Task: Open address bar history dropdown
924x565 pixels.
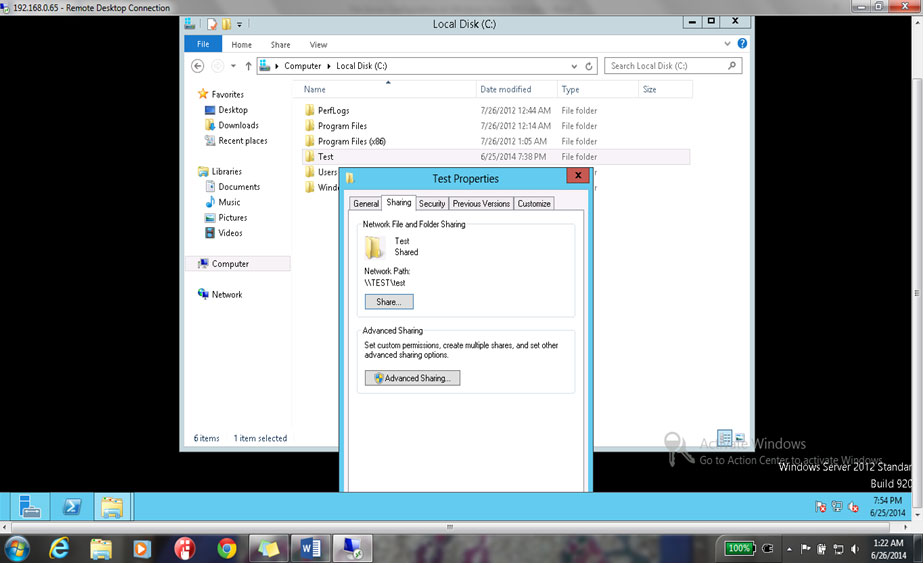Action: 575,66
